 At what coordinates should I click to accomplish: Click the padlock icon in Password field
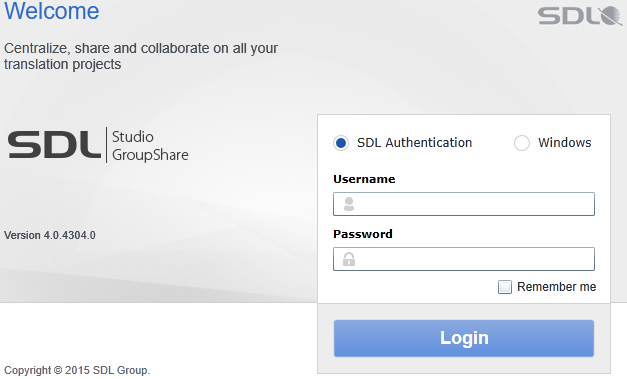pyautogui.click(x=349, y=259)
